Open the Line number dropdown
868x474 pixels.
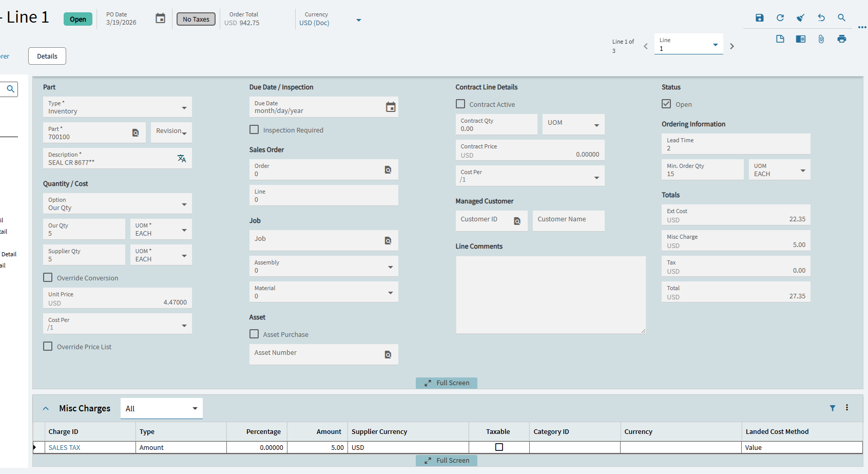[716, 45]
